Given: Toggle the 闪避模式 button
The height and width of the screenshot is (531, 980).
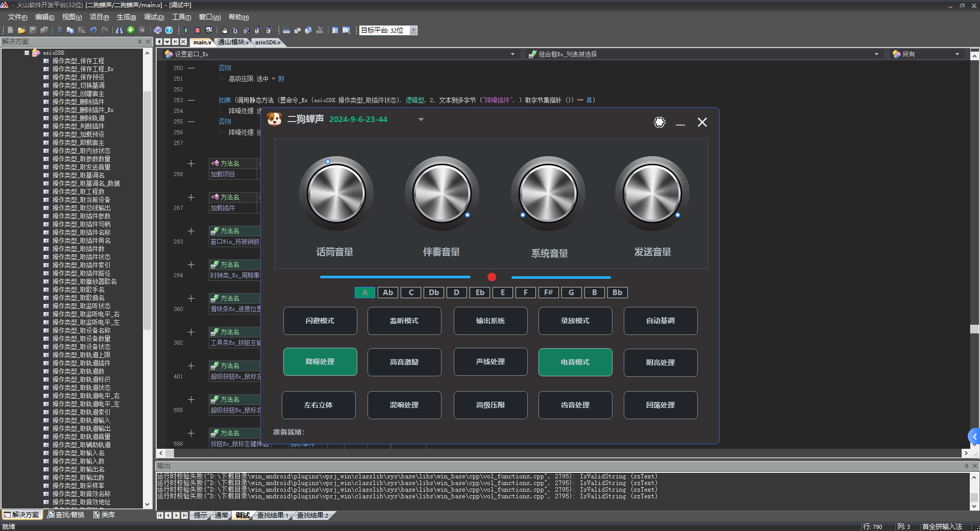Looking at the screenshot, I should click(320, 321).
